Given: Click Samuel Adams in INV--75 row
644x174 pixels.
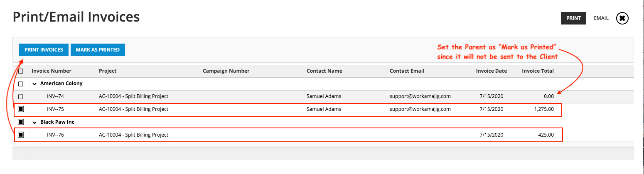Looking at the screenshot, I should pyautogui.click(x=324, y=109).
